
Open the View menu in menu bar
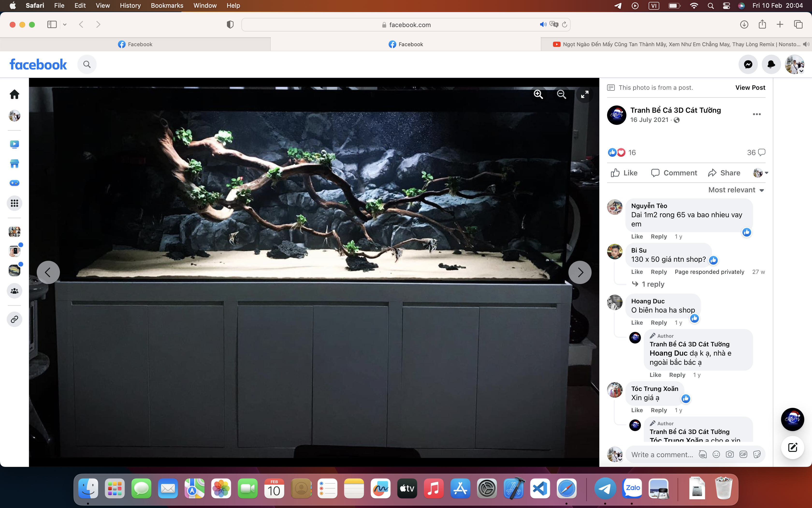coord(103,6)
